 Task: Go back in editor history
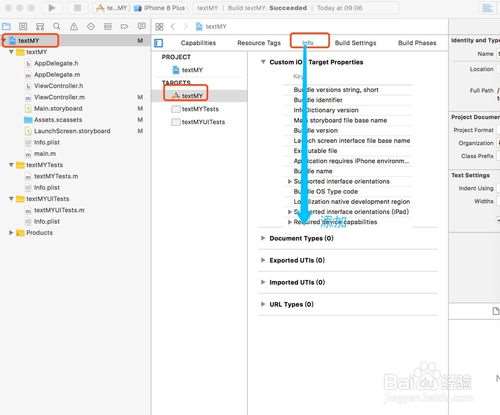[x=173, y=27]
